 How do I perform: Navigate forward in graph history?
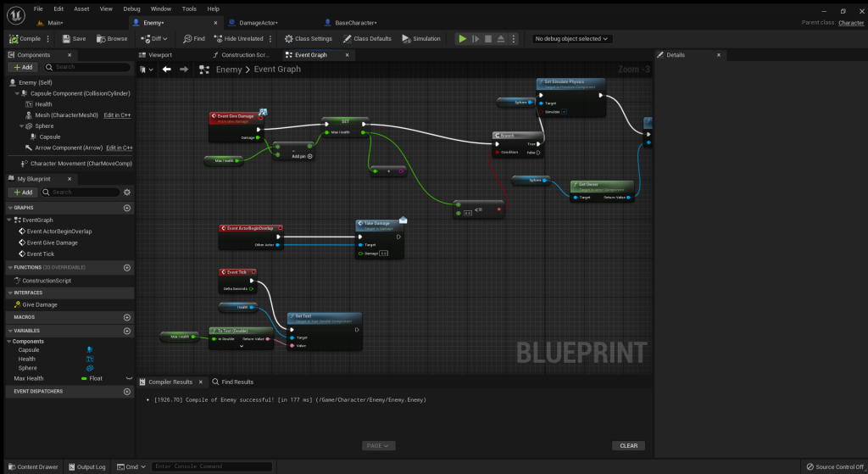(x=184, y=70)
